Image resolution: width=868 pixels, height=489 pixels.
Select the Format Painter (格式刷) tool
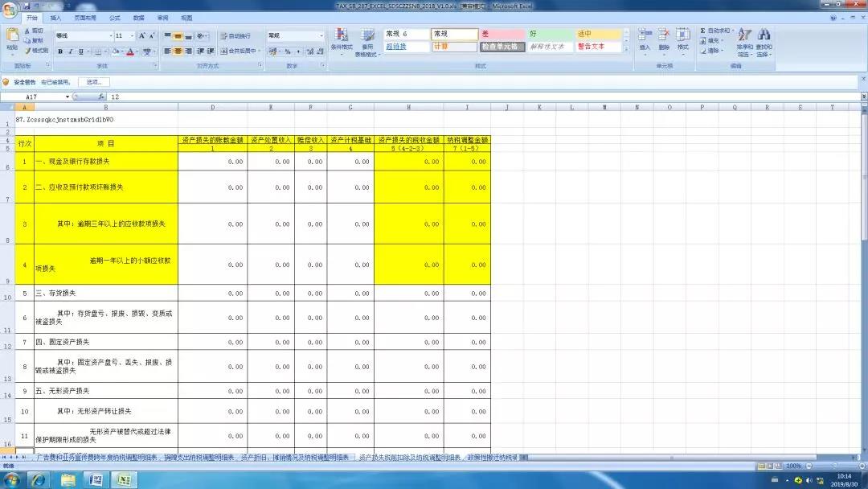click(x=36, y=51)
